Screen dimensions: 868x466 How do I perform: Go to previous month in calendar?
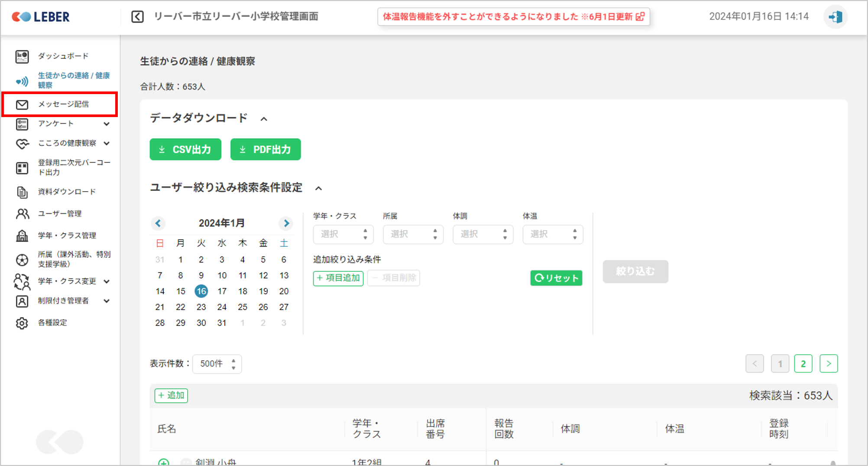tap(158, 223)
